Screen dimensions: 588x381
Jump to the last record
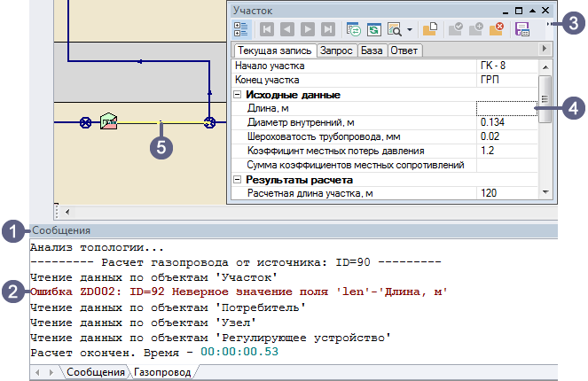click(328, 29)
